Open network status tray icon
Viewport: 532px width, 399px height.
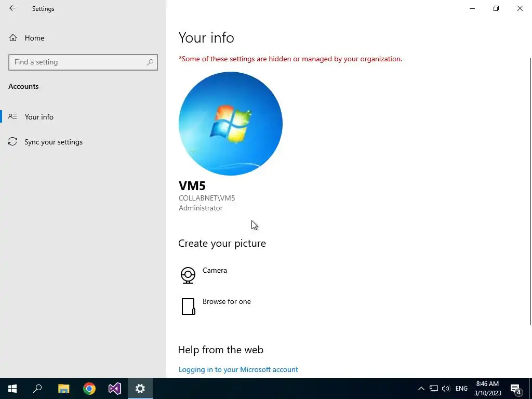[x=434, y=389]
